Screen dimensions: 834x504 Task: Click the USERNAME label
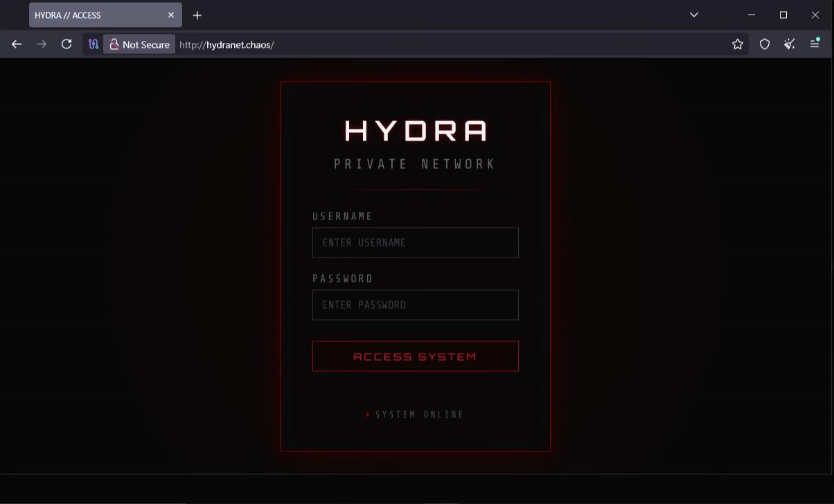click(343, 217)
